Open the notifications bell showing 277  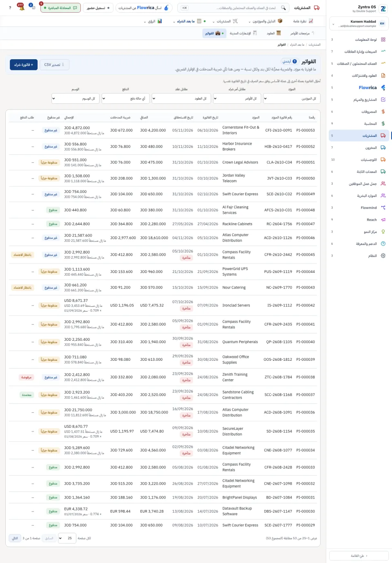click(x=21, y=7)
